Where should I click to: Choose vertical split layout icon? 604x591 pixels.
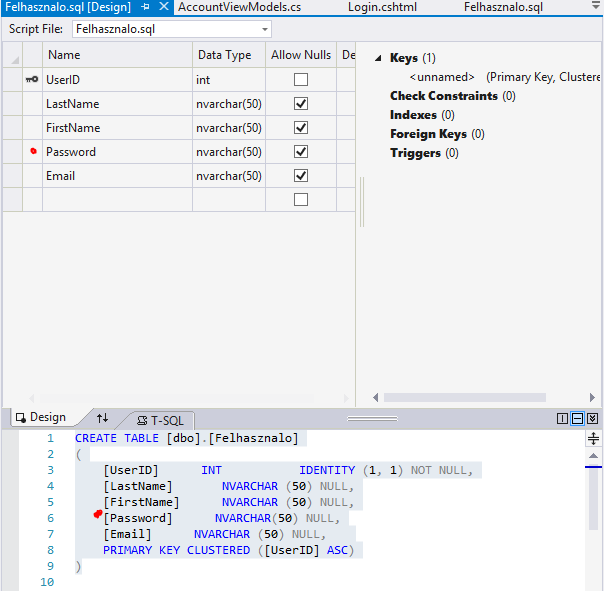(562, 418)
